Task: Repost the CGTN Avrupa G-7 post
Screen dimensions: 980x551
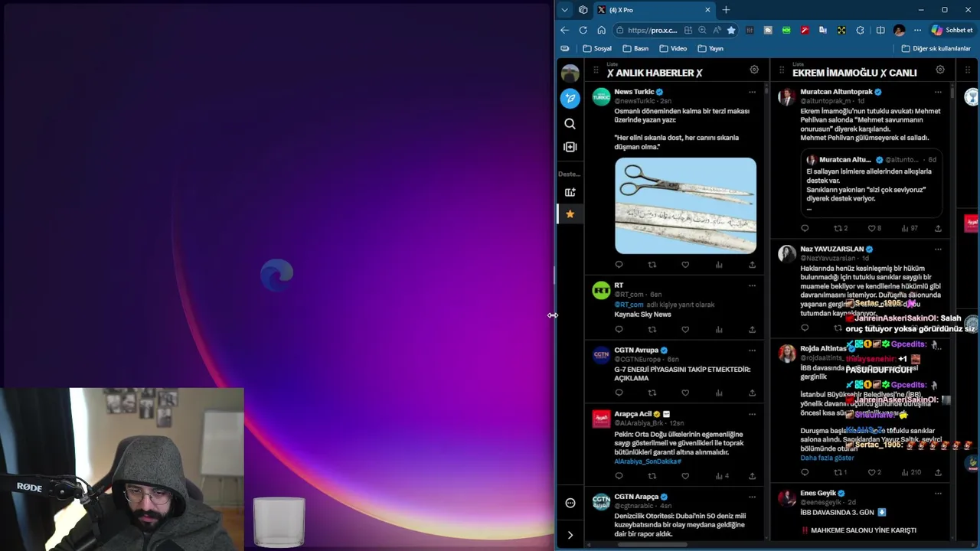Action: [652, 393]
